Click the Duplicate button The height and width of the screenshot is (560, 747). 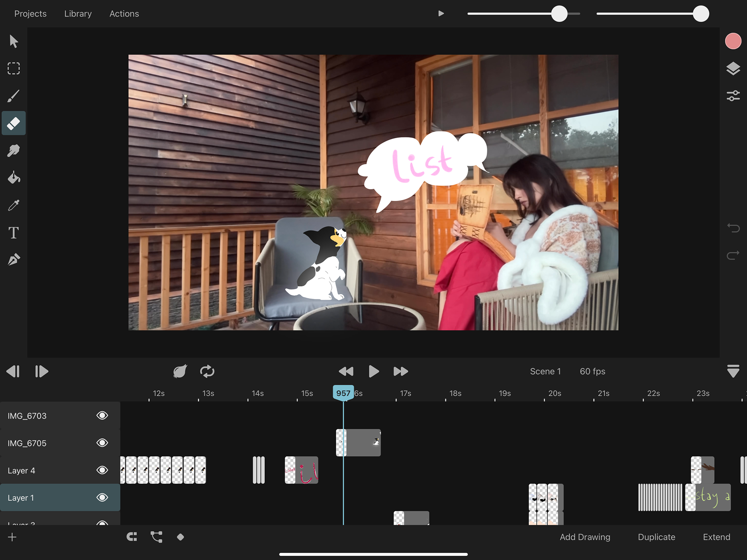pos(656,537)
